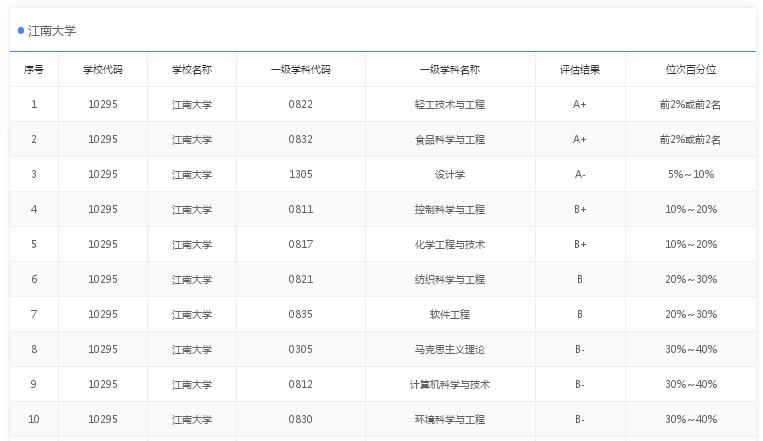
Task: Click discipline code 0821
Action: tap(301, 279)
